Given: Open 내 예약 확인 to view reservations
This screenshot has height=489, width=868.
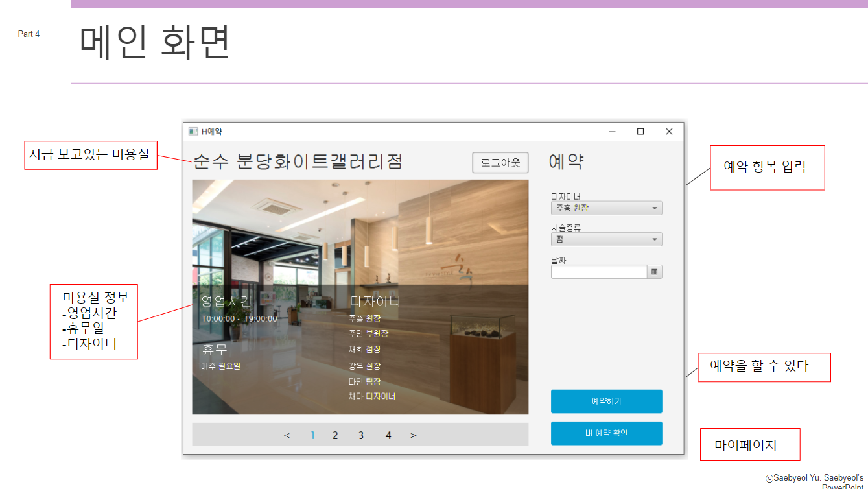Looking at the screenshot, I should (606, 433).
